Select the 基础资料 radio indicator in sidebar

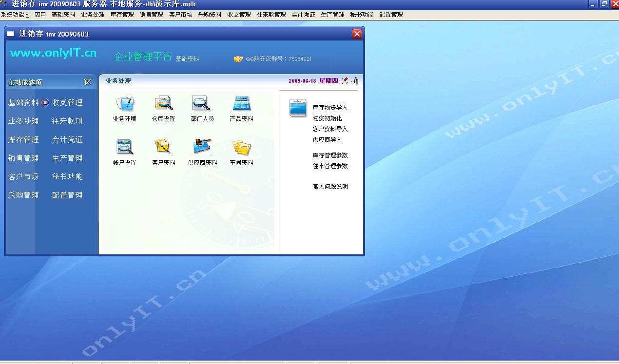point(45,102)
